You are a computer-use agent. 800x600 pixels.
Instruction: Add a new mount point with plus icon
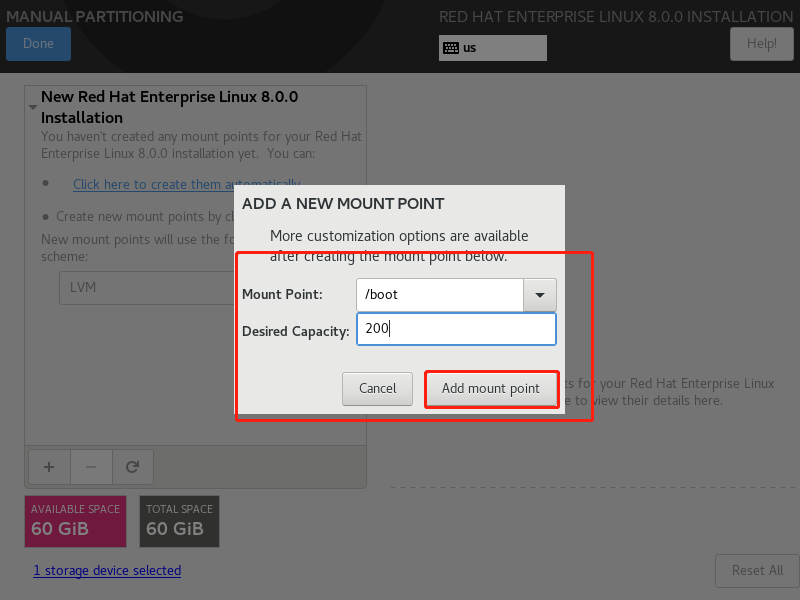pyautogui.click(x=49, y=467)
